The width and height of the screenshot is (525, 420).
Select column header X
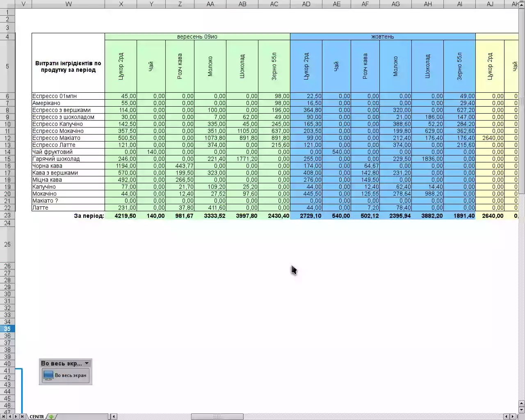point(121,4)
